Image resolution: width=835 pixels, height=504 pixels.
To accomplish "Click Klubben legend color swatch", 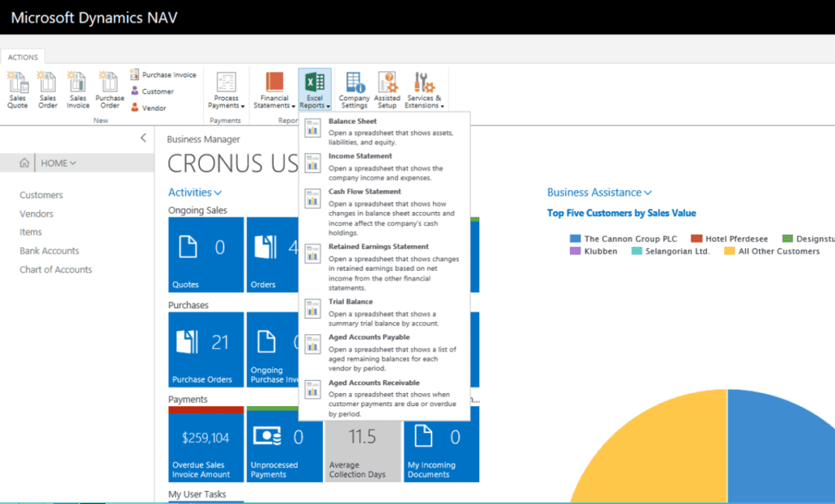I will pyautogui.click(x=575, y=251).
